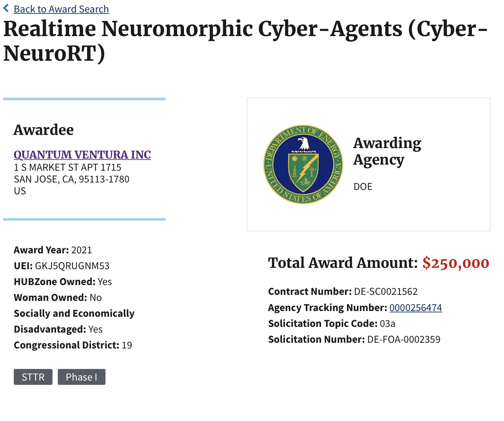Click the solicitation number DE-FOA-0002359
The height and width of the screenshot is (421, 504).
click(x=403, y=339)
